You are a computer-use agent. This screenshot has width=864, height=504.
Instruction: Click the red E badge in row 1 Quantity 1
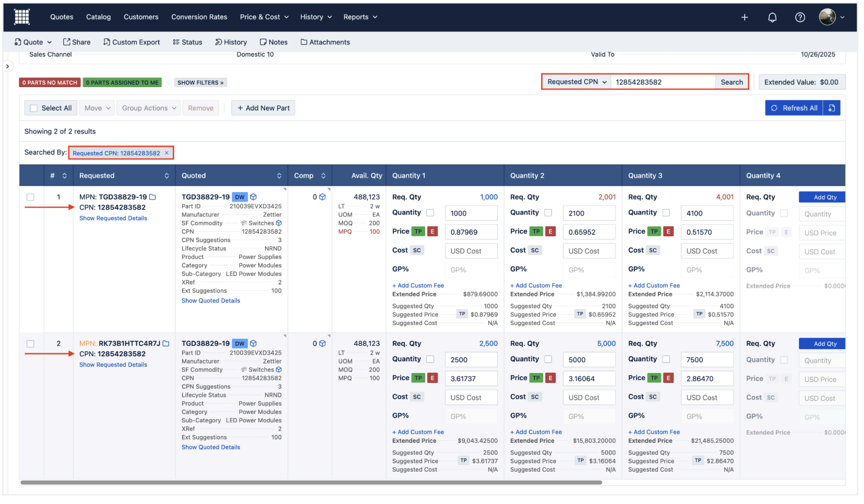coord(432,232)
